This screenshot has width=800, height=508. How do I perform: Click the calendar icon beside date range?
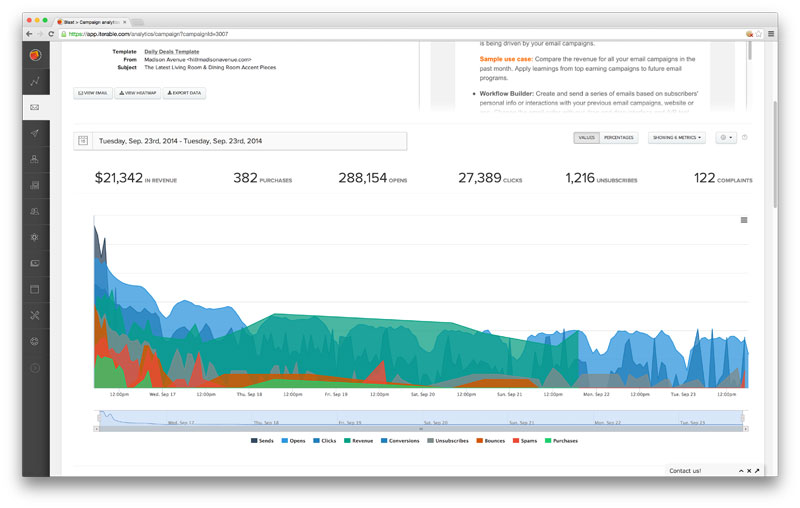point(83,141)
